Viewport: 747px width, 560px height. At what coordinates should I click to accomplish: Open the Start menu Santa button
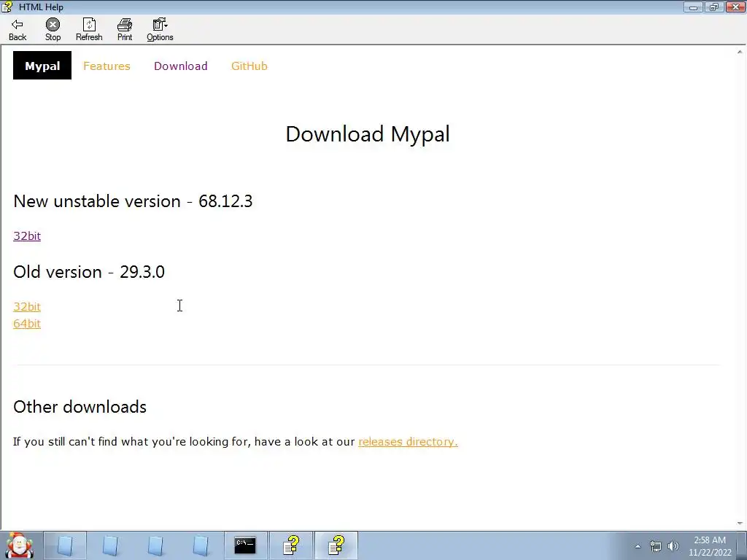pyautogui.click(x=19, y=545)
